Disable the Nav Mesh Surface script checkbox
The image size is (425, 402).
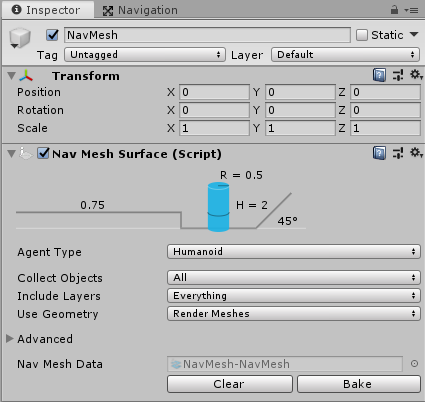(x=43, y=153)
